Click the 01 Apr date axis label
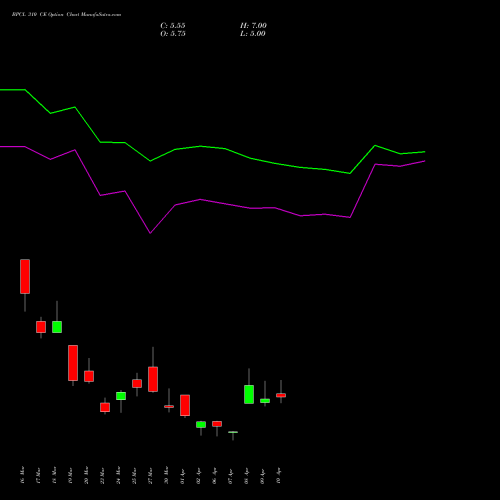Viewport: 500px width, 500px height. 182,476
